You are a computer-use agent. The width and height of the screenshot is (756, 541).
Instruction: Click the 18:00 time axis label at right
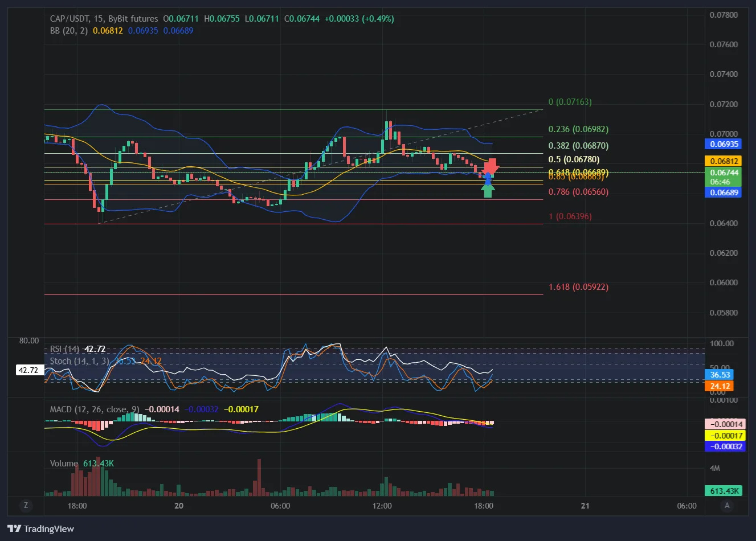pyautogui.click(x=484, y=506)
